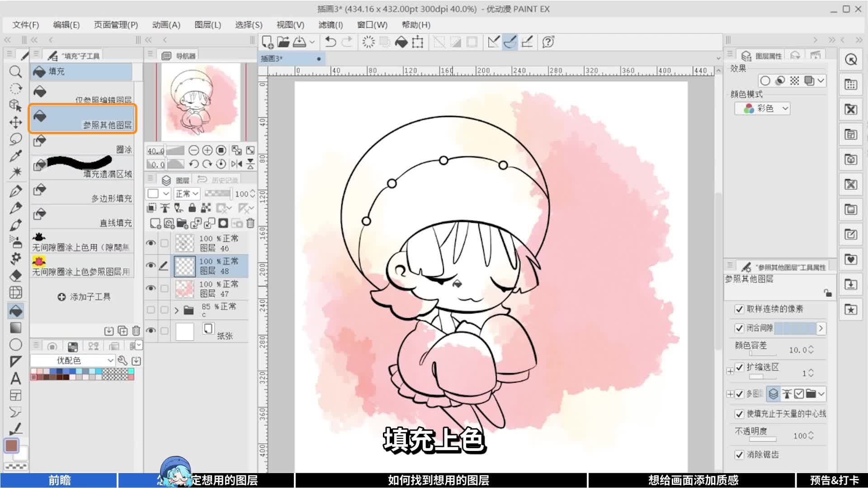Click the foreground brown color swatch
The image size is (868, 488).
click(11, 445)
